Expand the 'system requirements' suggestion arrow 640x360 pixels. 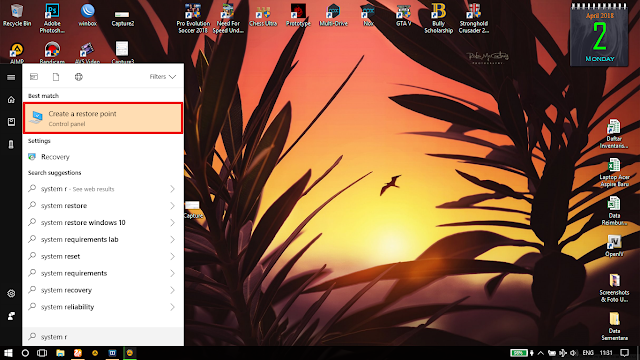pyautogui.click(x=172, y=273)
